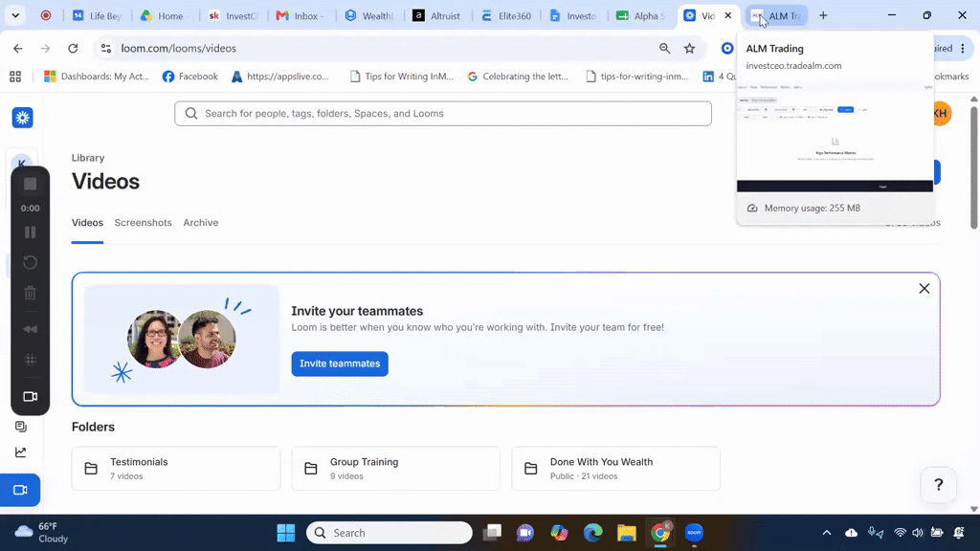Switch to the Home Google Drive tab
The height and width of the screenshot is (551, 980).
tap(164, 15)
